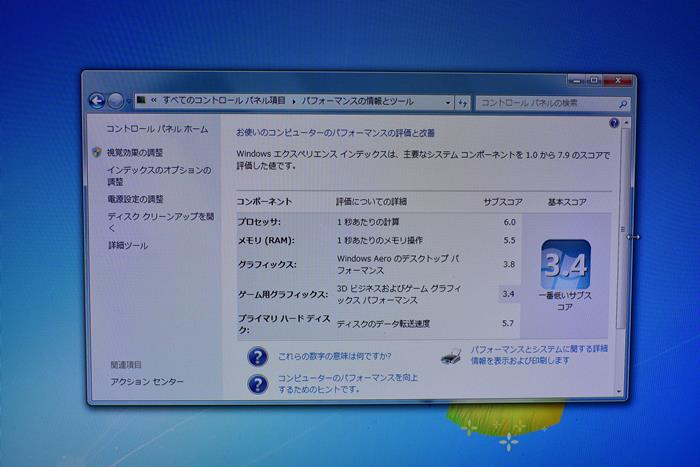Click question icon beside performance hints link
Viewport: 700px width, 467px height.
pos(258,384)
